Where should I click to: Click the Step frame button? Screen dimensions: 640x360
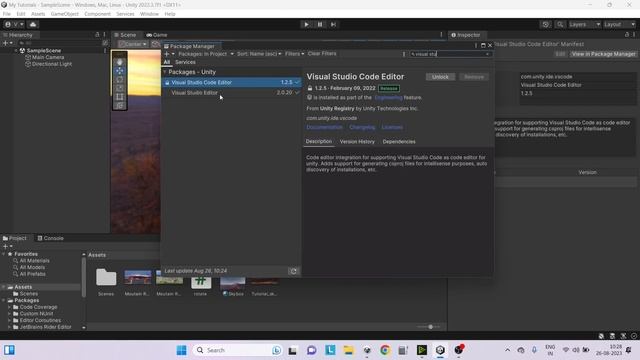tap(333, 24)
